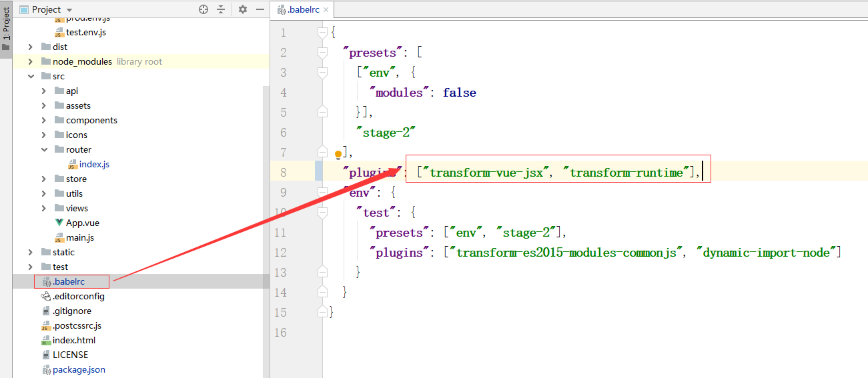This screenshot has height=378, width=868.
Task: Fold the root object at line 1
Action: (x=323, y=32)
